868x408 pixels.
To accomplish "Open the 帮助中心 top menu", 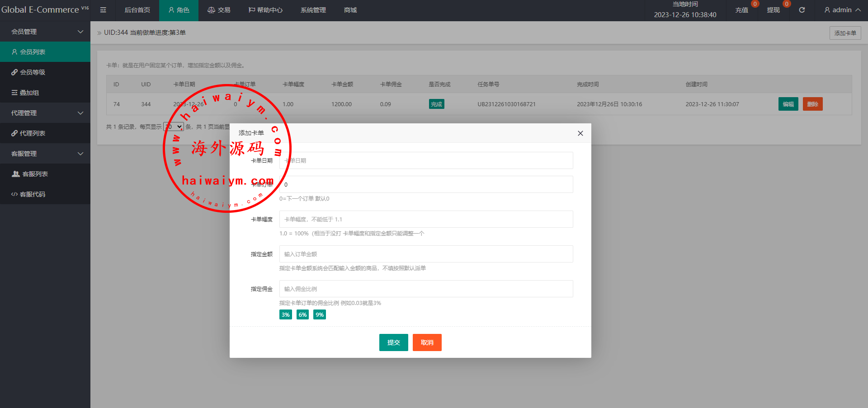I will click(x=265, y=10).
